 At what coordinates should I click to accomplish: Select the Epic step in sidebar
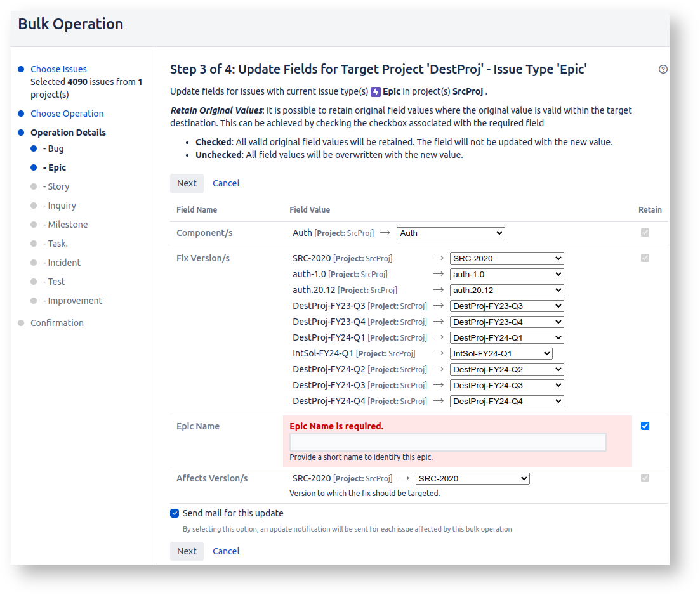coord(56,167)
